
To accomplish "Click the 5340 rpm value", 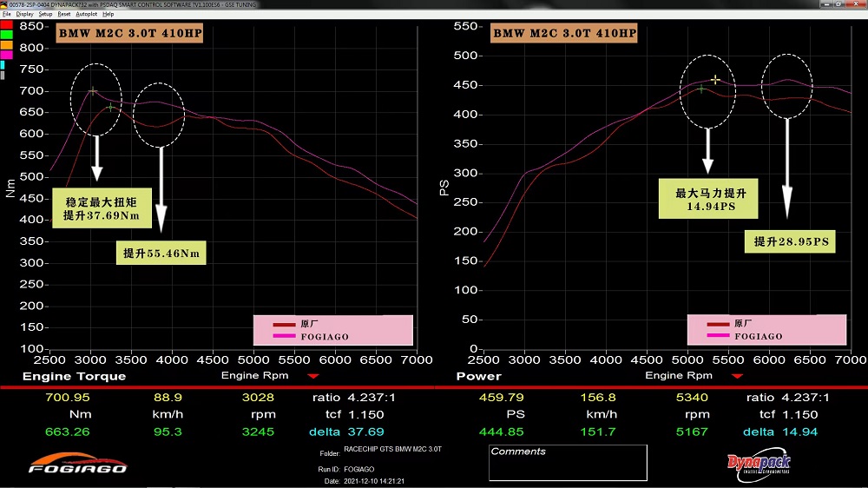I will (x=692, y=397).
